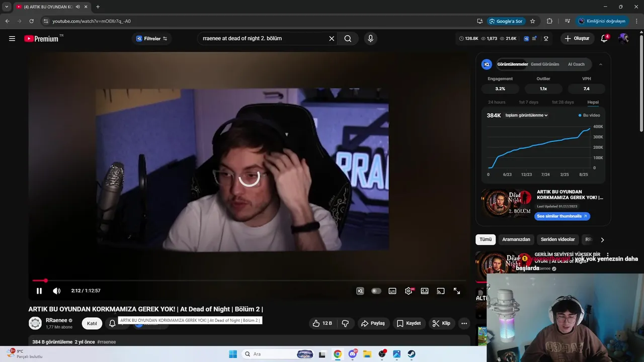Clear the search box text

(332, 39)
